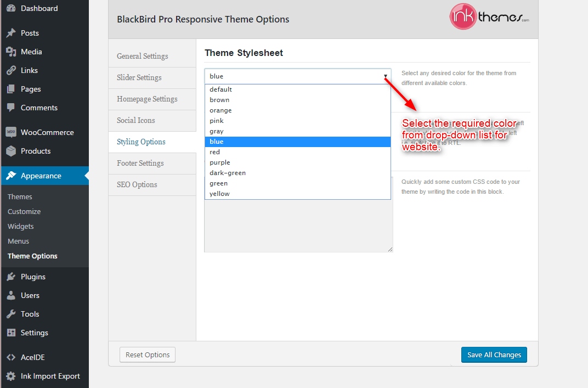Click the Settings sliders icon

11,333
